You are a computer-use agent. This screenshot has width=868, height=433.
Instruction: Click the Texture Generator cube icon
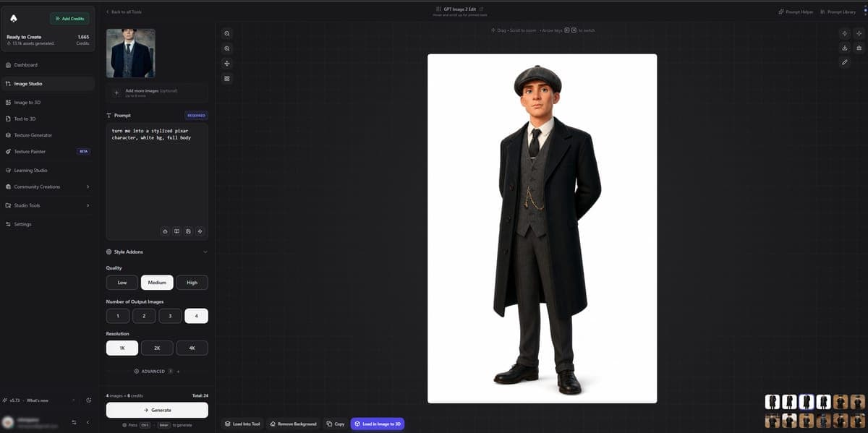(8, 135)
